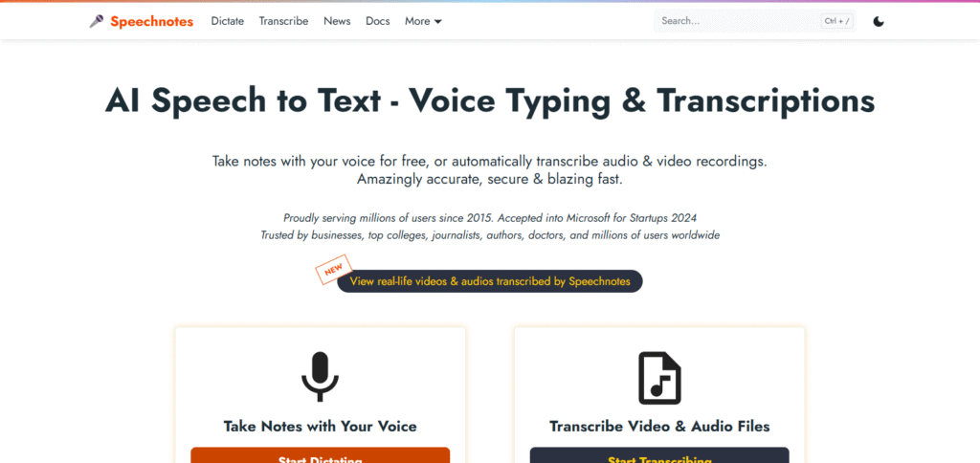
Task: Click the 'Take notes with your voice for free' sentence
Action: tap(490, 162)
